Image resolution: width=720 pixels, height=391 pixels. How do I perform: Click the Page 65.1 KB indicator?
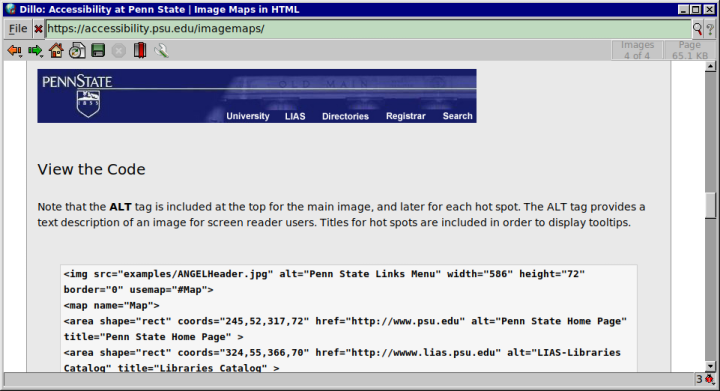(689, 50)
